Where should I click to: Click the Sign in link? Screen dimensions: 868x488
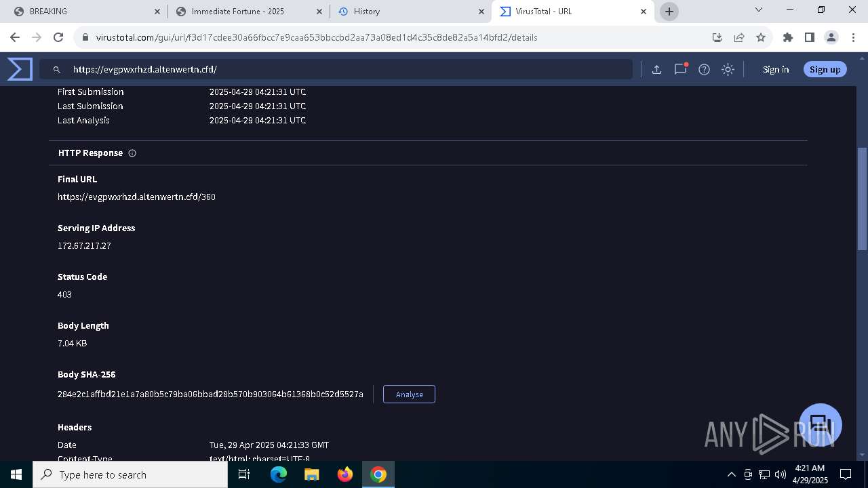coord(776,69)
